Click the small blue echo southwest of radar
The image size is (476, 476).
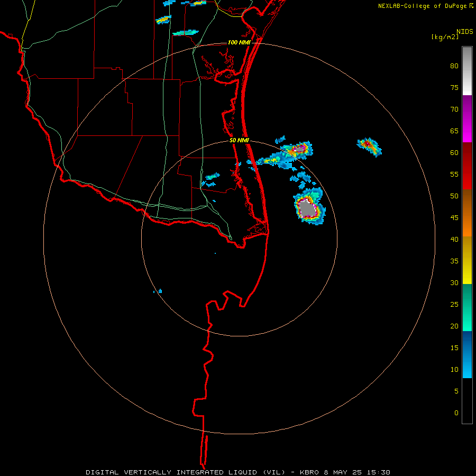(160, 291)
